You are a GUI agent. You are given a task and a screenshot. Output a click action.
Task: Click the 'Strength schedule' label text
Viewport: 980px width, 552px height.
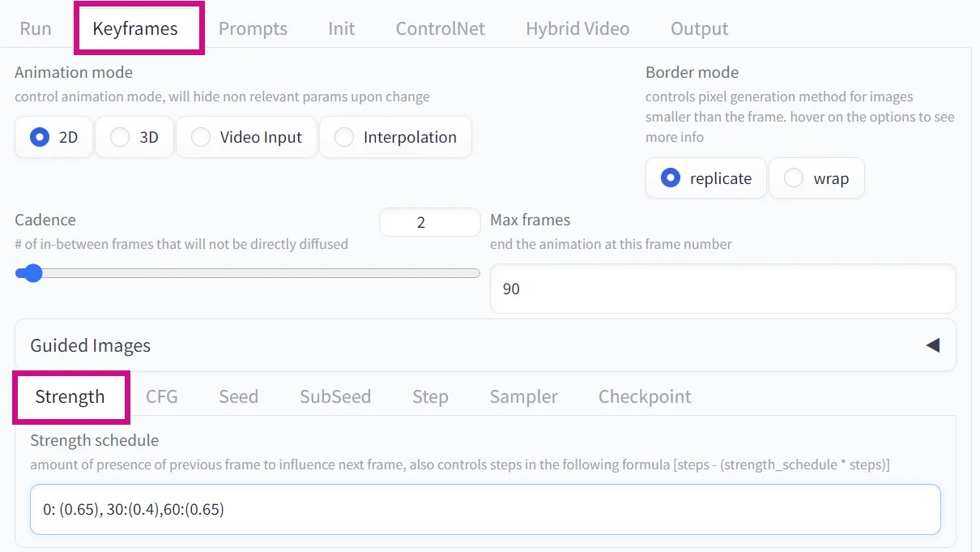tap(95, 440)
